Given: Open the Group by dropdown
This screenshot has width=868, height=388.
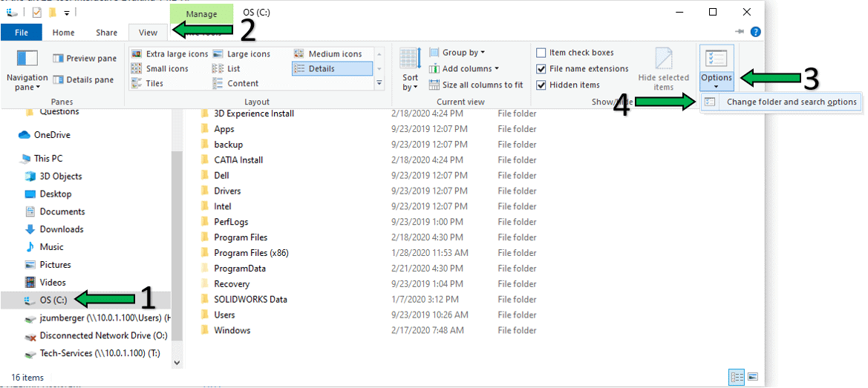Looking at the screenshot, I should pyautogui.click(x=457, y=53).
